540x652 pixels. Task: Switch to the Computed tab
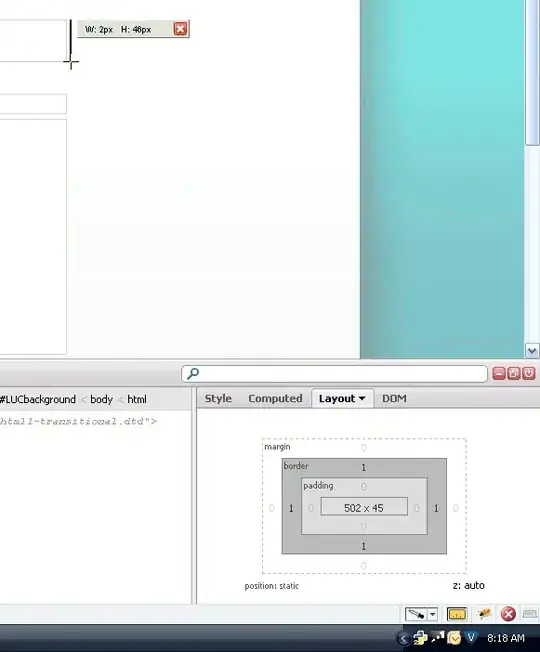[x=275, y=398]
